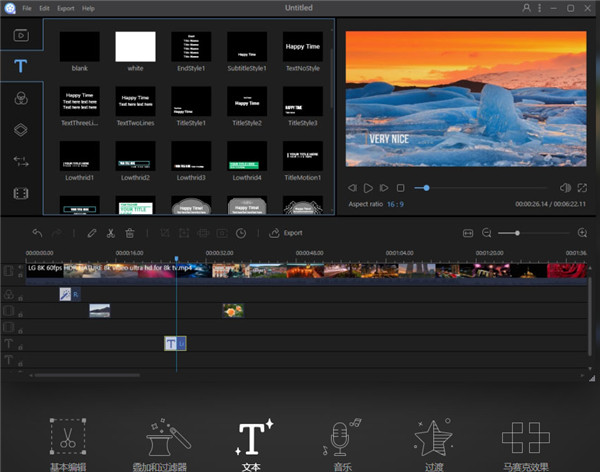This screenshot has width=600, height=472.
Task: Open the Media tab in left sidebar
Action: point(20,35)
